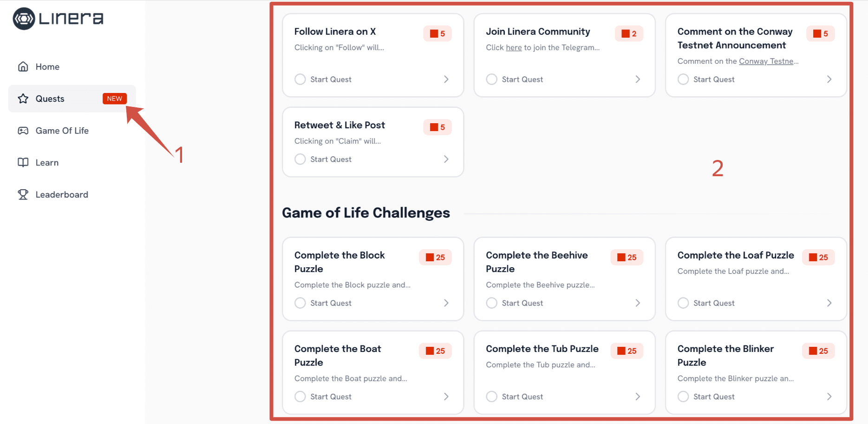
Task: Click the here link to join Telegram
Action: [514, 47]
